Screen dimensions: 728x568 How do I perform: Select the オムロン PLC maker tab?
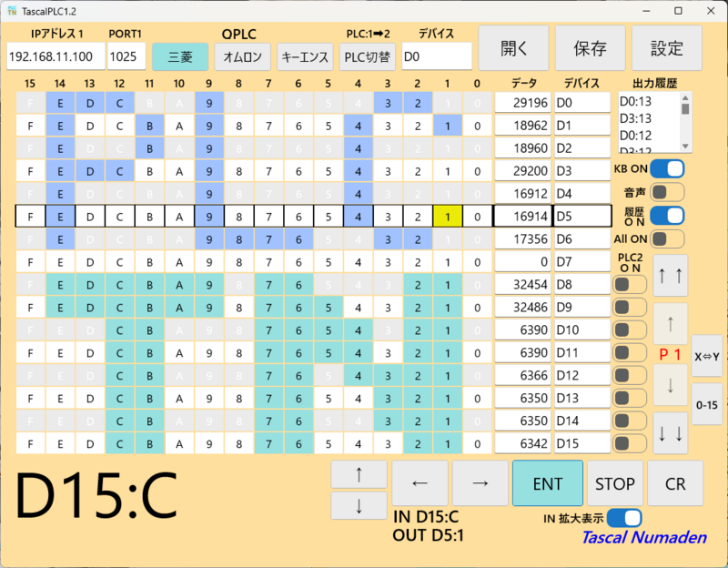[x=243, y=56]
